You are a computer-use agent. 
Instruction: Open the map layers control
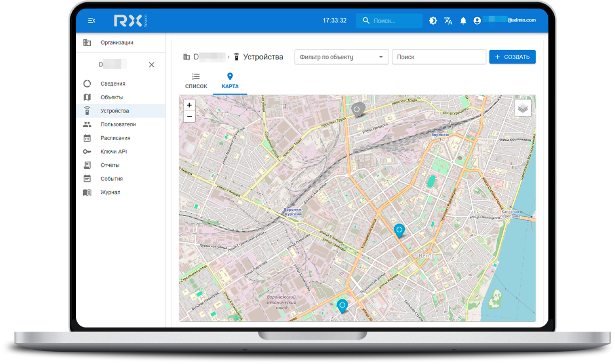pyautogui.click(x=523, y=108)
